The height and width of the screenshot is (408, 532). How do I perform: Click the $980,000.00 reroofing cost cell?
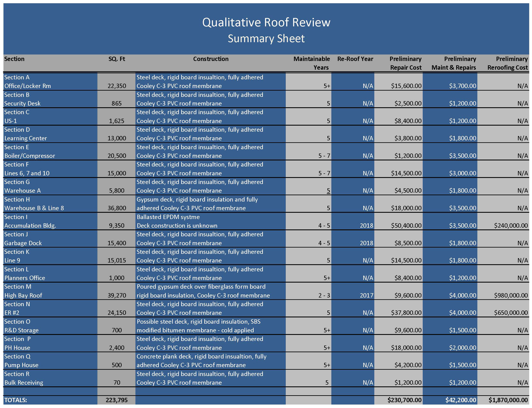[x=510, y=295]
